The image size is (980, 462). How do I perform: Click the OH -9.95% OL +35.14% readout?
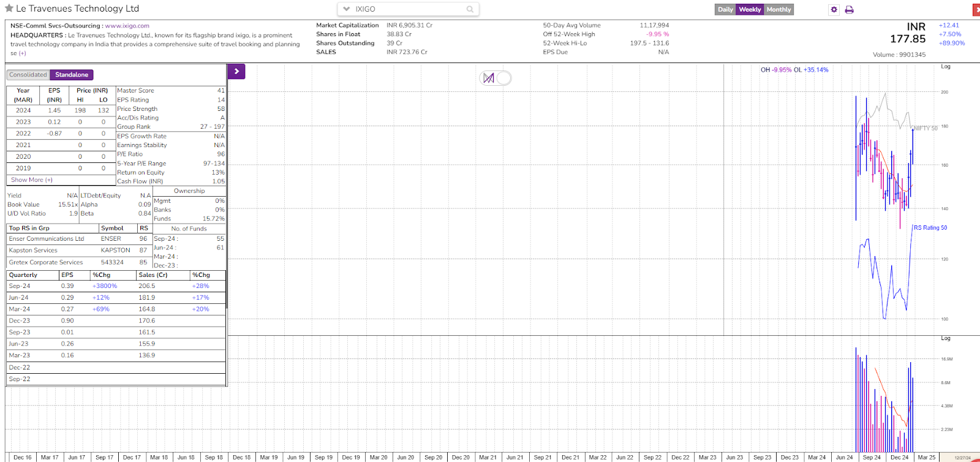(794, 70)
